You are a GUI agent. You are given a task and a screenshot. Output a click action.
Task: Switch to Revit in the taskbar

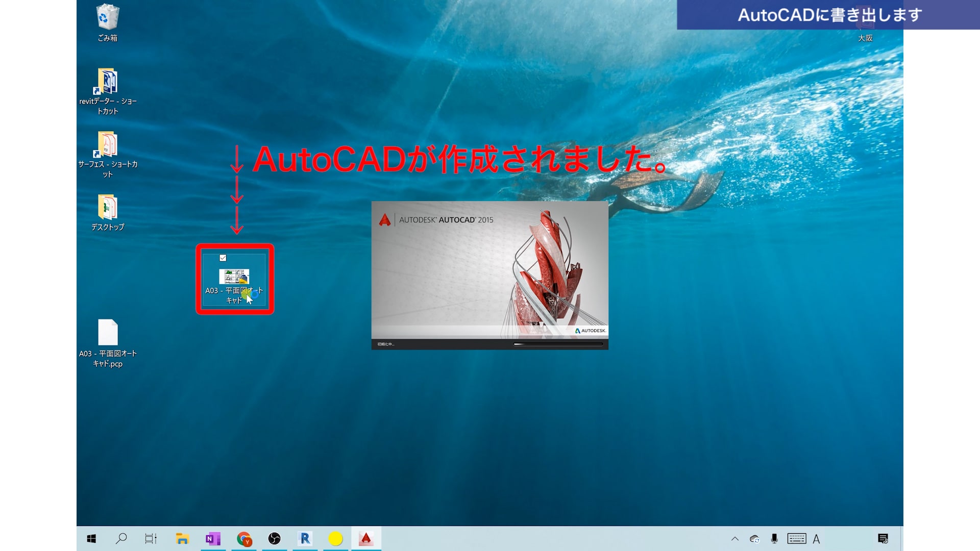point(305,539)
